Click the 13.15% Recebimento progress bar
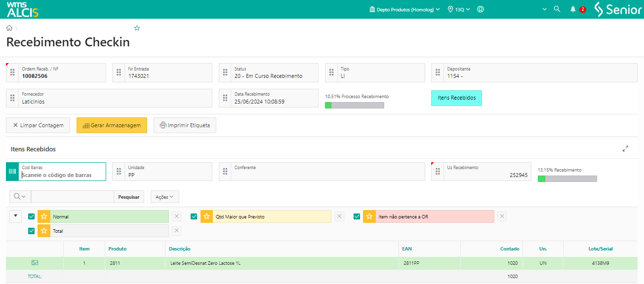 567,178
